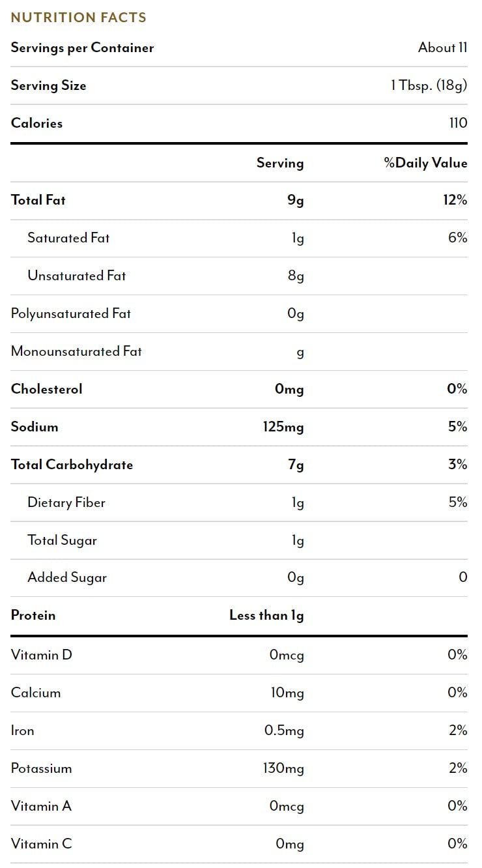Click the %Daily Value column header
482x868 pixels.
[425, 163]
